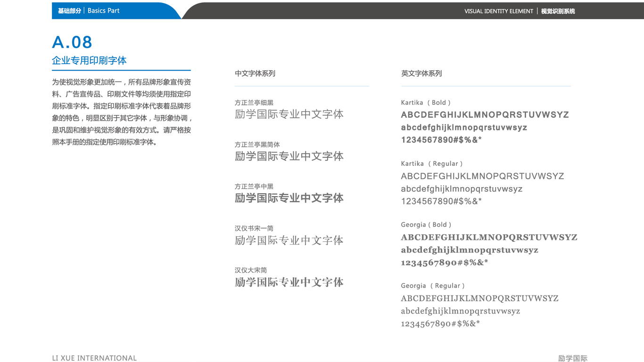Click the Kartika Regular uppercase alphabet line
The image size is (644, 362).
(483, 176)
